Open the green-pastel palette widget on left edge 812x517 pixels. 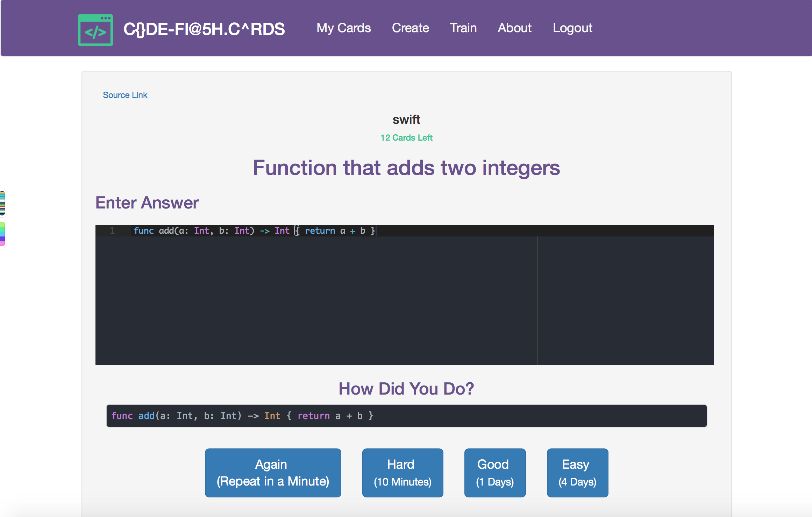[x=3, y=234]
